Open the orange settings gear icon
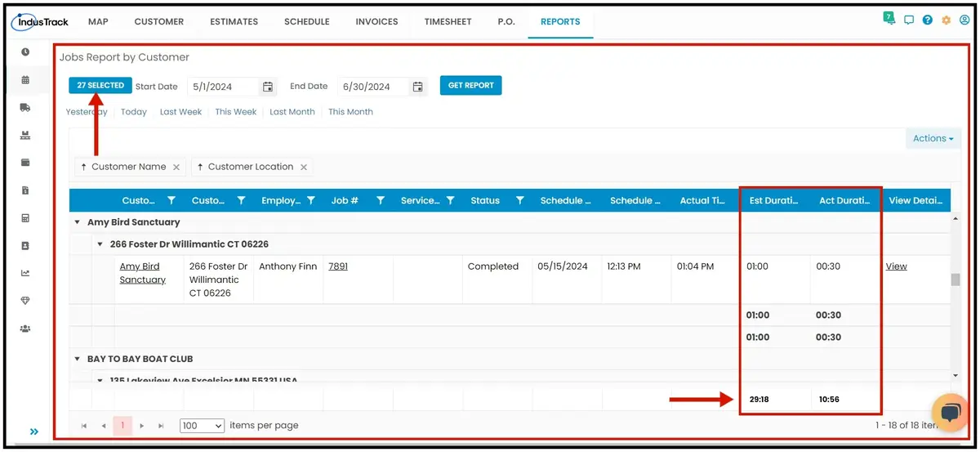The image size is (980, 452). tap(947, 20)
